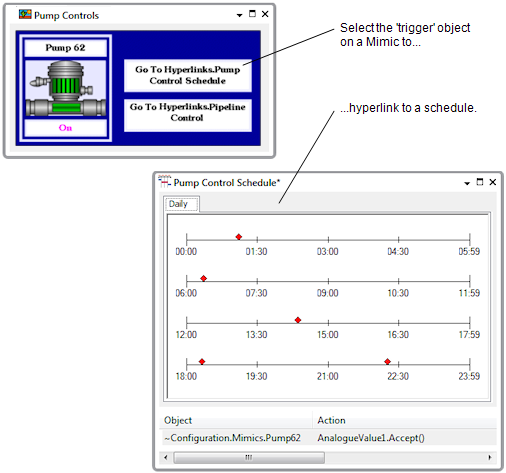Viewport: 506px width, 473px height.
Task: Click the pump's On status indicator
Action: (66, 128)
